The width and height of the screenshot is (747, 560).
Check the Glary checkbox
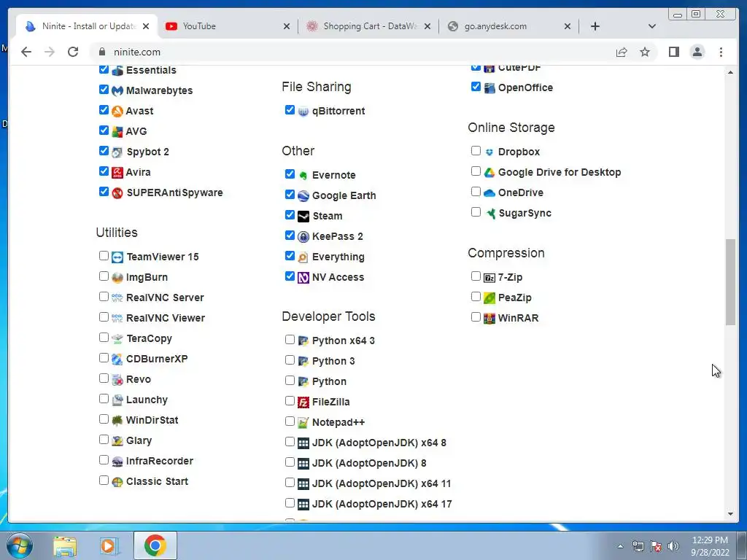click(104, 440)
